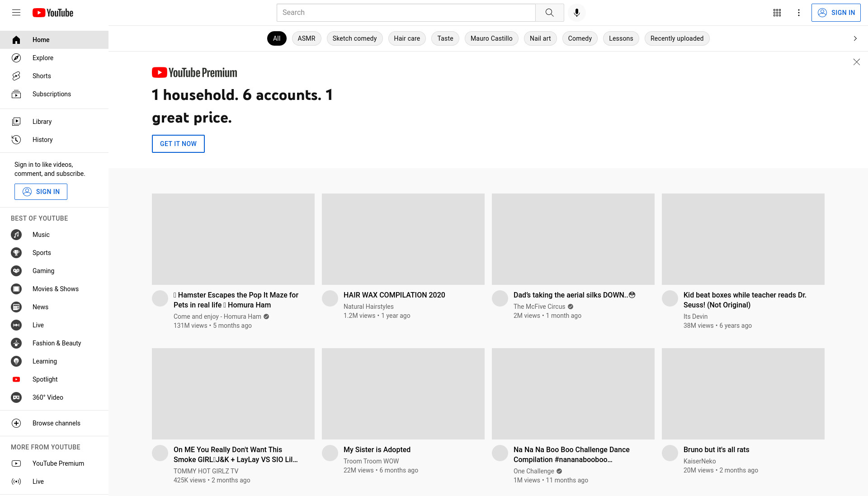Click the sidebar SIGN IN button
The image size is (868, 496).
pyautogui.click(x=41, y=192)
